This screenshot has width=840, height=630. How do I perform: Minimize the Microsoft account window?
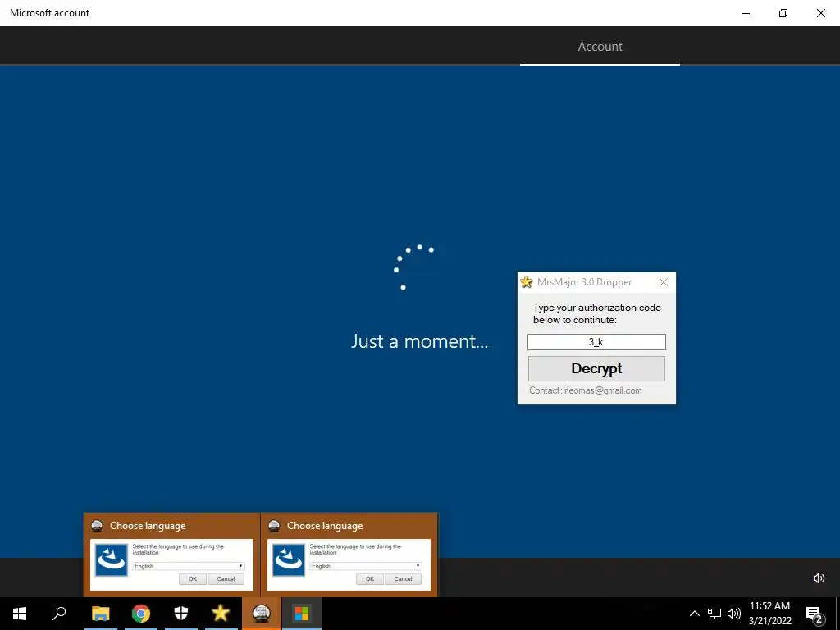pyautogui.click(x=745, y=13)
